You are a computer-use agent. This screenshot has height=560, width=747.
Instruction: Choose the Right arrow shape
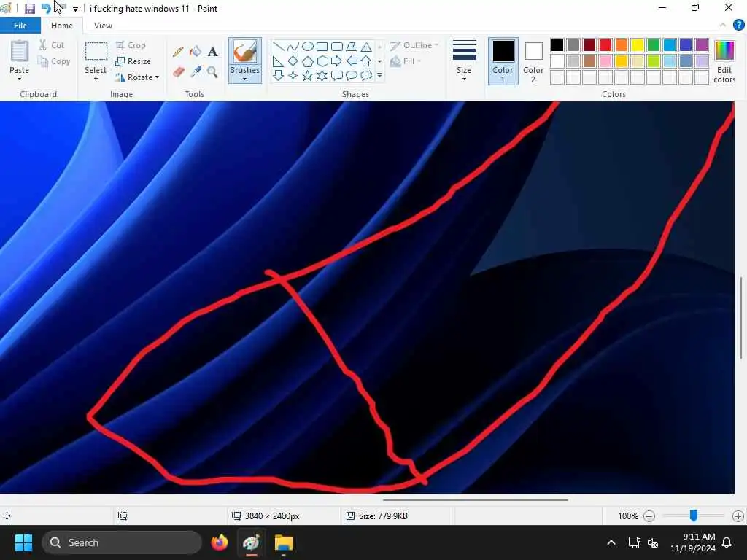(337, 61)
